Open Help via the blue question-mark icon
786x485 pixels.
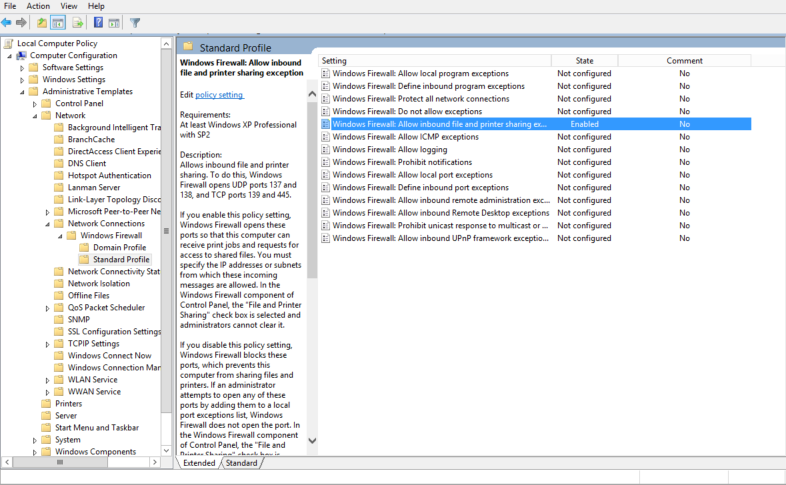coord(98,22)
